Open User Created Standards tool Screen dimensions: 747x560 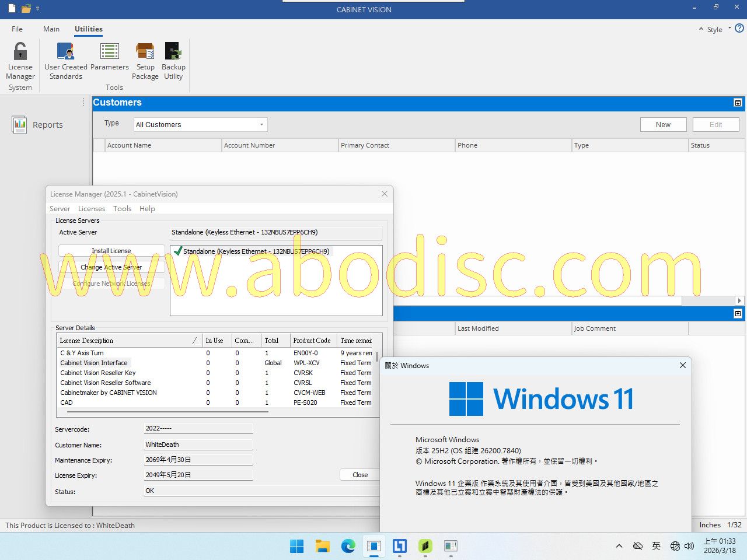pos(66,61)
